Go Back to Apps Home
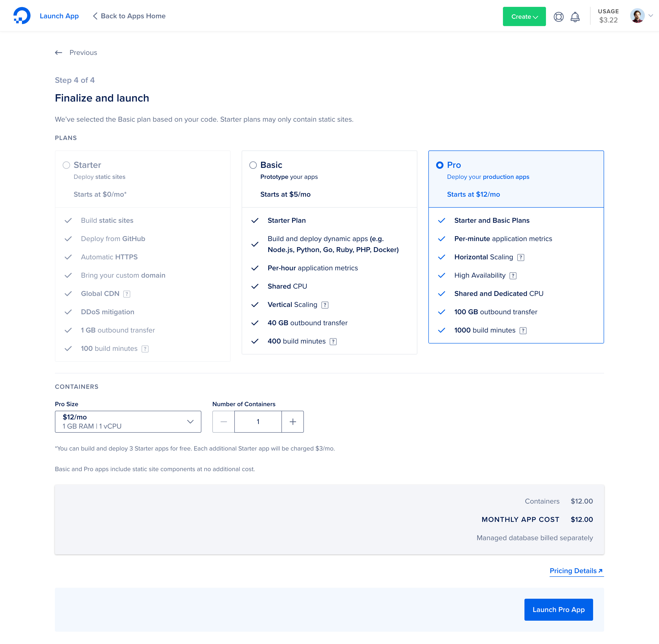Image resolution: width=659 pixels, height=644 pixels. pyautogui.click(x=129, y=16)
